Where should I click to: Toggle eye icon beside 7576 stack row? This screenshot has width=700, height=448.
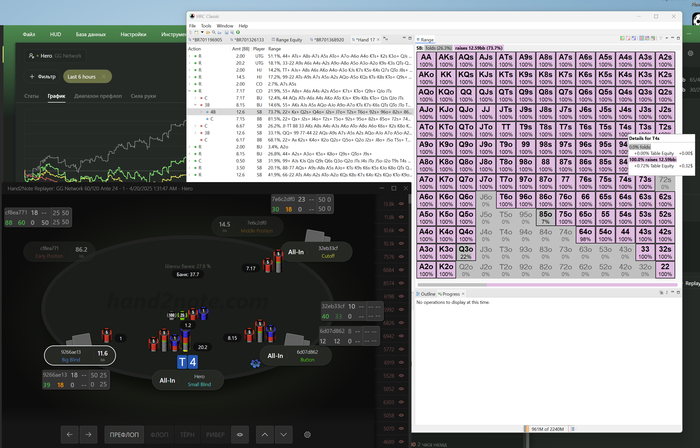coord(401,257)
